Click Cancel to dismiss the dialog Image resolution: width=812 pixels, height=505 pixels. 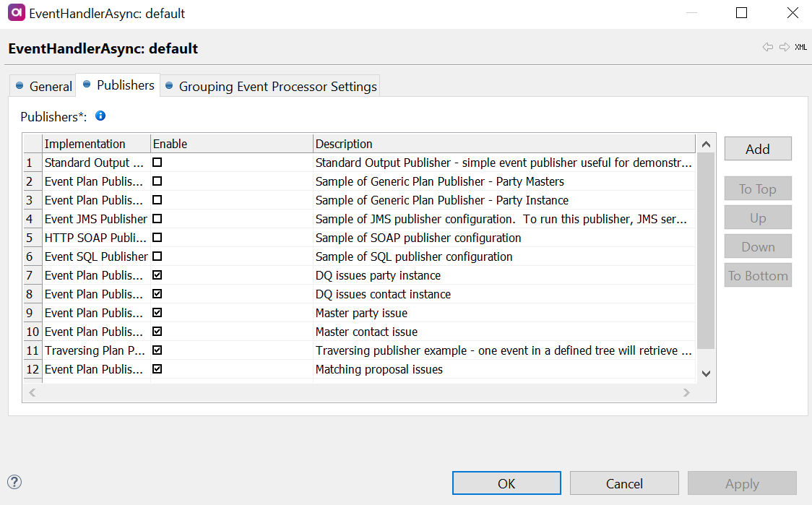point(624,483)
